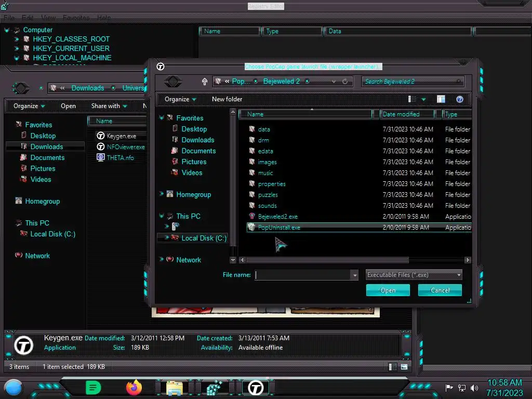
Task: Click Bejeweled 2 breadcrumb in address bar
Action: (281, 82)
